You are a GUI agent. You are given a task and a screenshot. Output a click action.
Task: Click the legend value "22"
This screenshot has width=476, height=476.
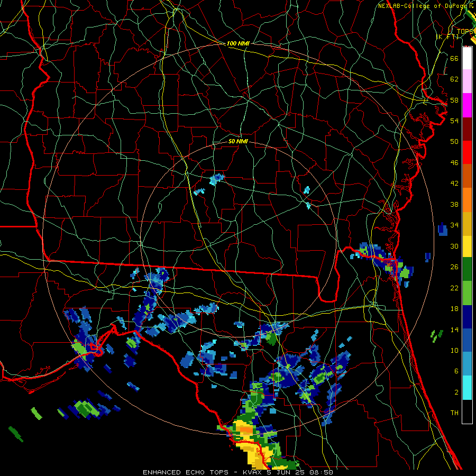pos(454,288)
